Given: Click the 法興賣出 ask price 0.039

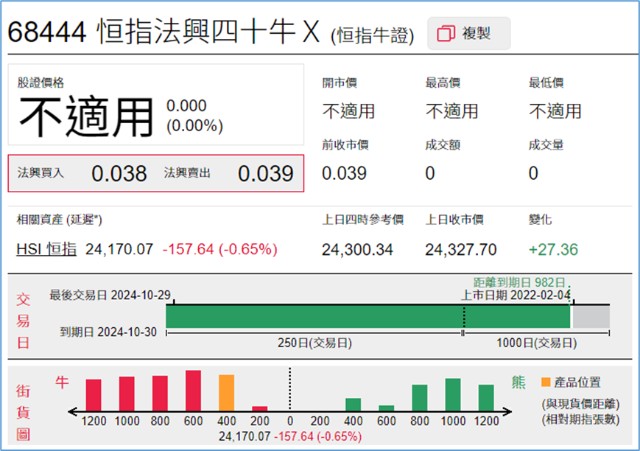Looking at the screenshot, I should [265, 173].
